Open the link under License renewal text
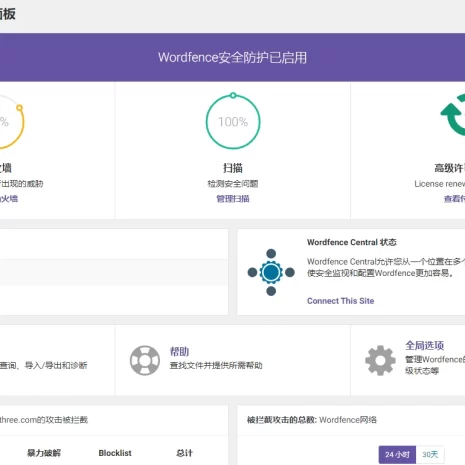Image resolution: width=465 pixels, height=465 pixels. tap(454, 199)
